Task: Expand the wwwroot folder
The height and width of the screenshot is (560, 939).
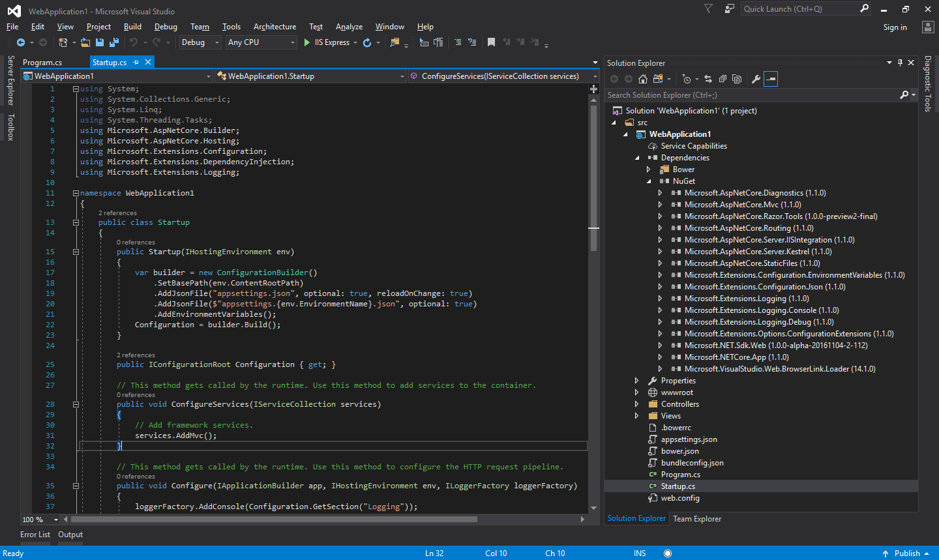Action: click(637, 392)
